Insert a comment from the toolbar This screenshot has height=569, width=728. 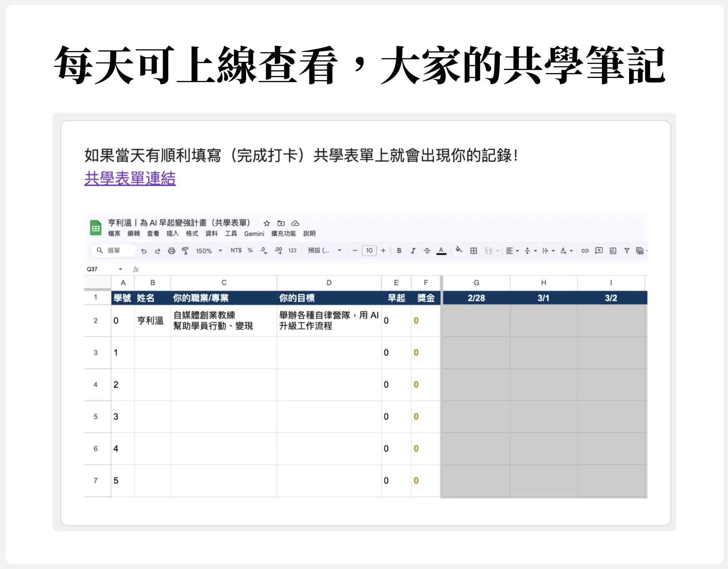[x=599, y=251]
